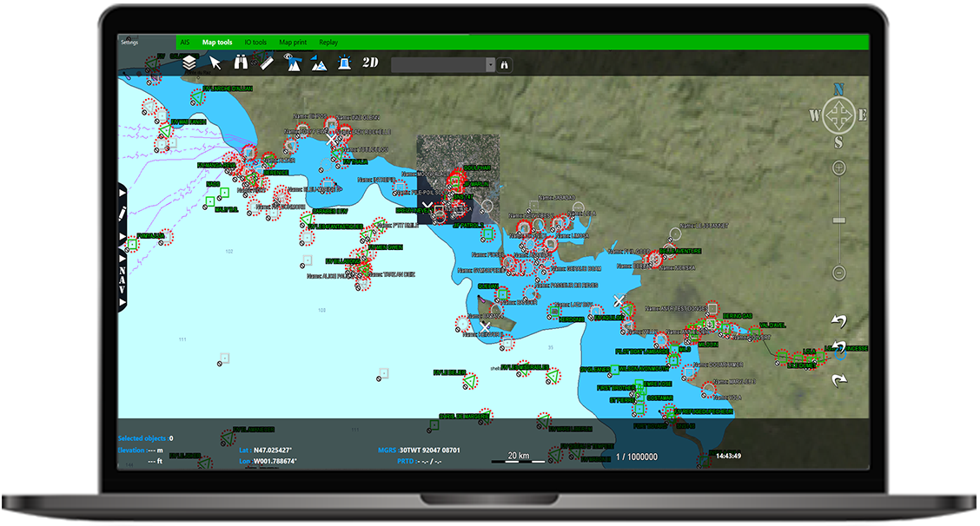Click the zoom in plus button

[x=838, y=168]
